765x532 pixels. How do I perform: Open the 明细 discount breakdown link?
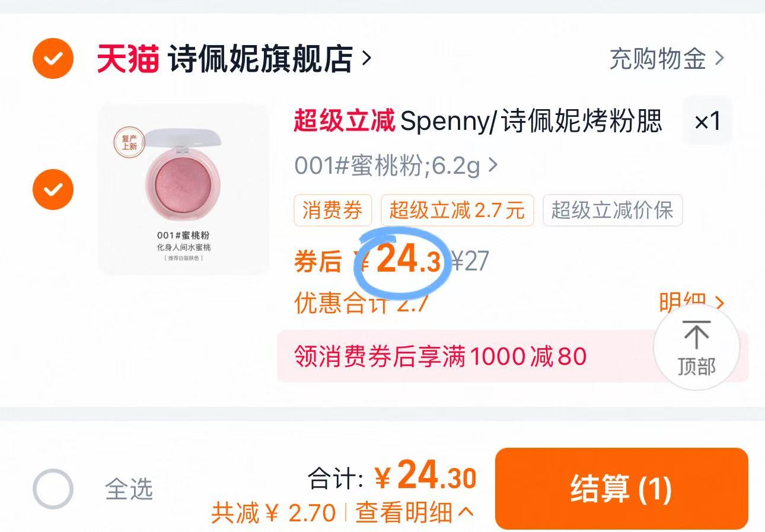(x=691, y=302)
